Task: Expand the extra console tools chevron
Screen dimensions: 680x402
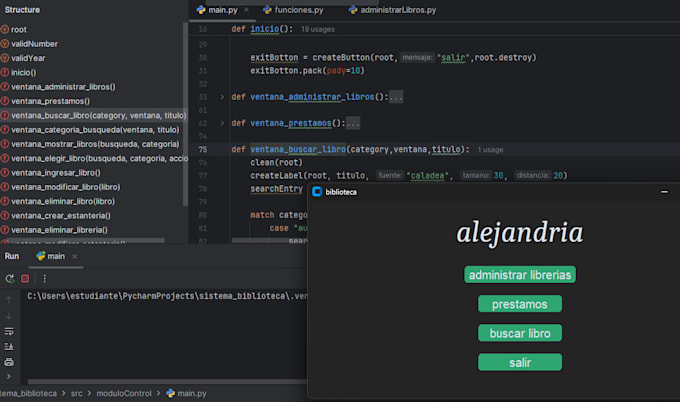Action: click(9, 376)
